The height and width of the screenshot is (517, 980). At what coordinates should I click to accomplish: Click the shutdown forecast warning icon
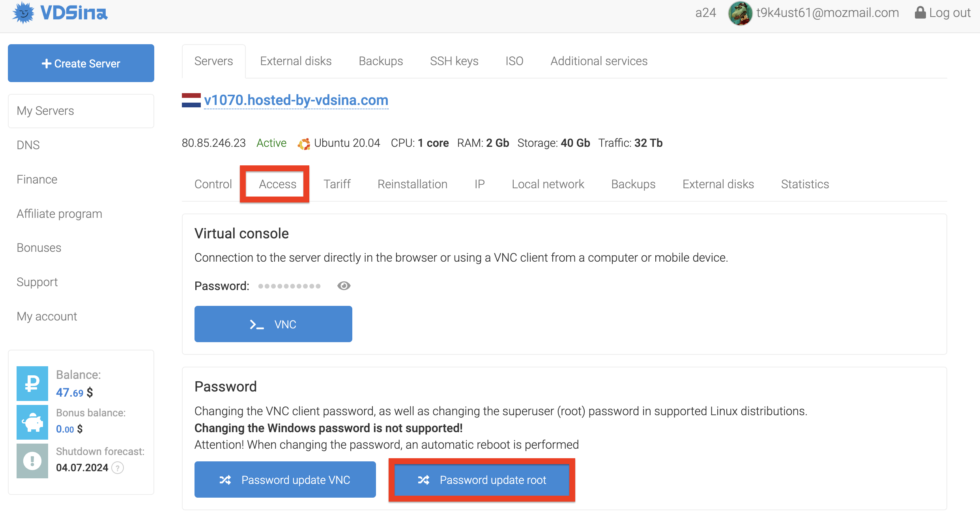point(32,461)
